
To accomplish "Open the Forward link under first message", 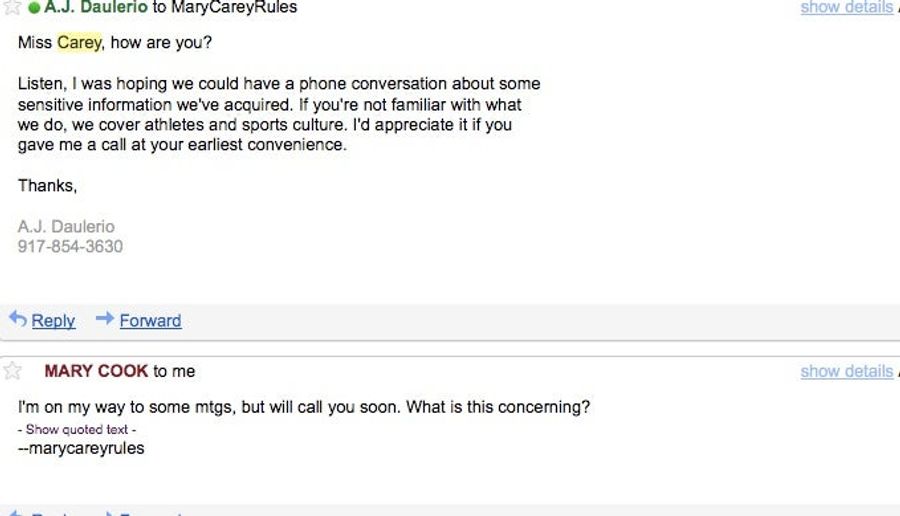I will click(150, 320).
